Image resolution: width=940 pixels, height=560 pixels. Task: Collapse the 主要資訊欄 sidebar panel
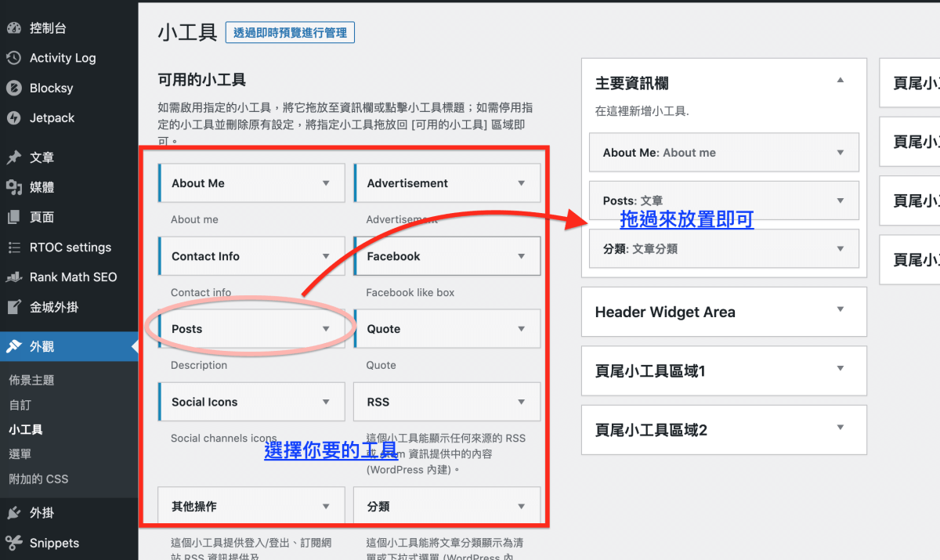[840, 81]
